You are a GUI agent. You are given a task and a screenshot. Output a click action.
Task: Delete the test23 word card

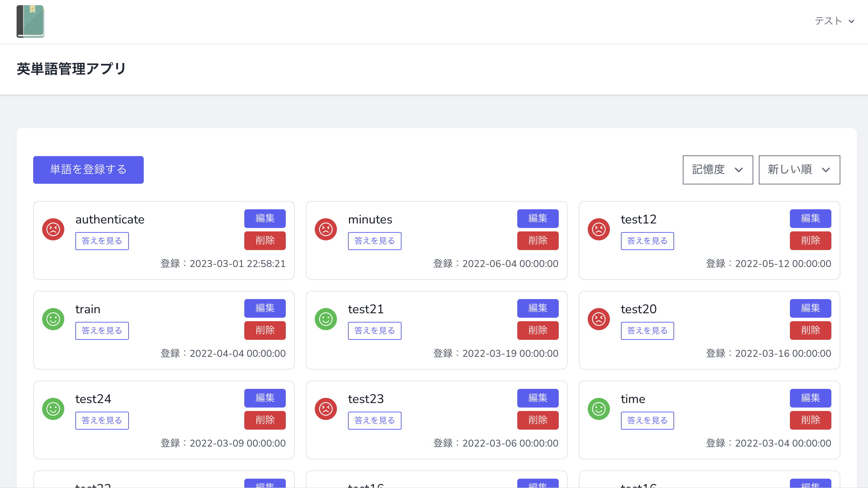coord(538,420)
